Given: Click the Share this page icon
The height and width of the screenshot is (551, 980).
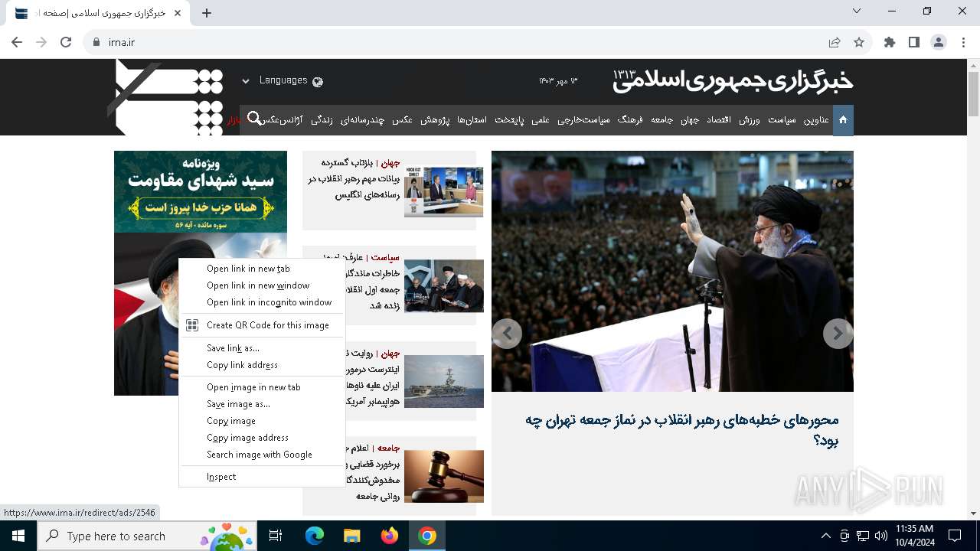Looking at the screenshot, I should tap(835, 42).
